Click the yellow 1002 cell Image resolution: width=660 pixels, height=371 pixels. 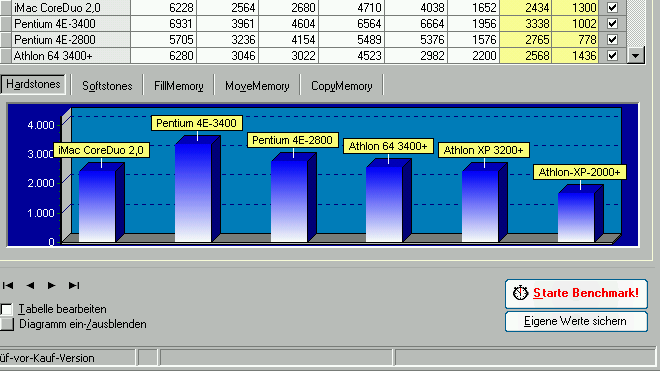[575, 24]
